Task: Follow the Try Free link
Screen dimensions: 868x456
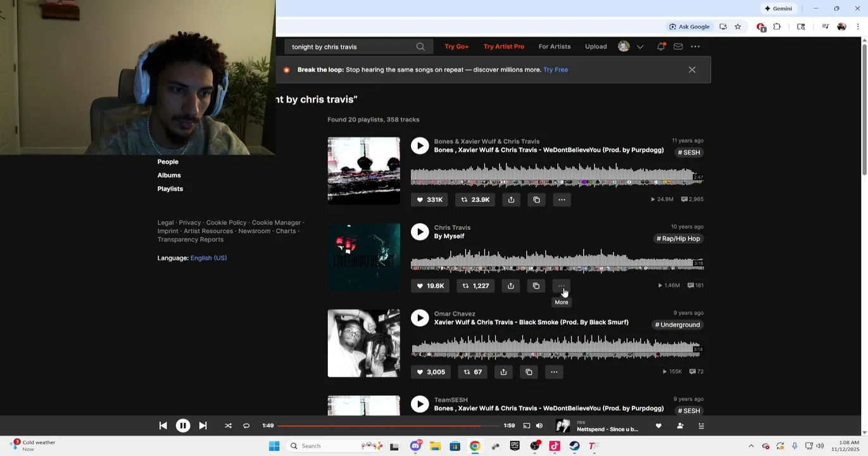Action: tap(555, 70)
